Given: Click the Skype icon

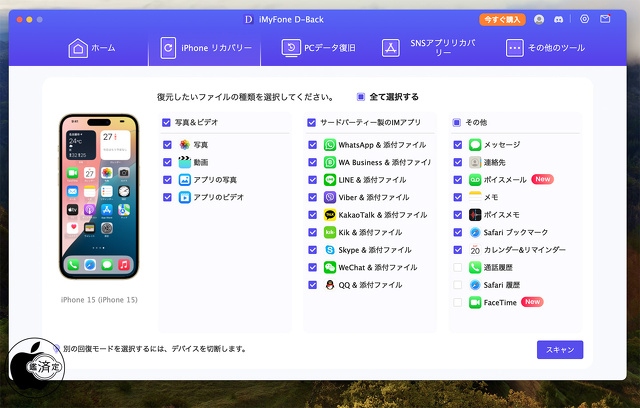Looking at the screenshot, I should (330, 250).
